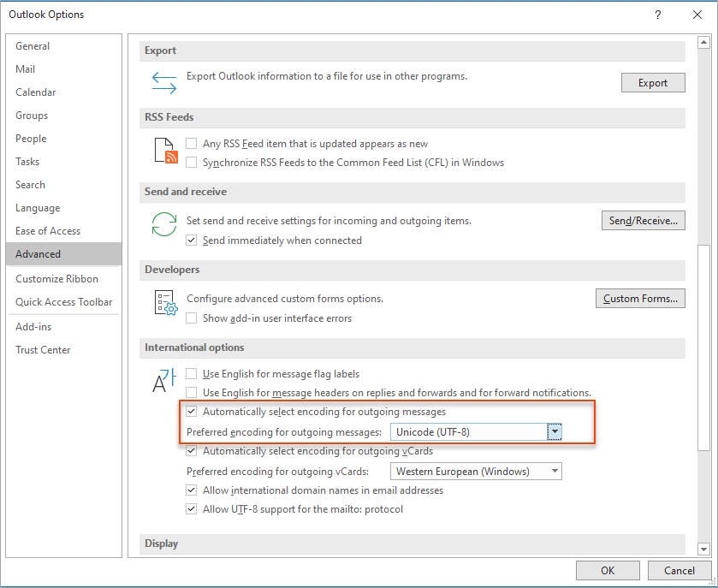This screenshot has width=718, height=588.
Task: Click the Export button
Action: [x=653, y=83]
